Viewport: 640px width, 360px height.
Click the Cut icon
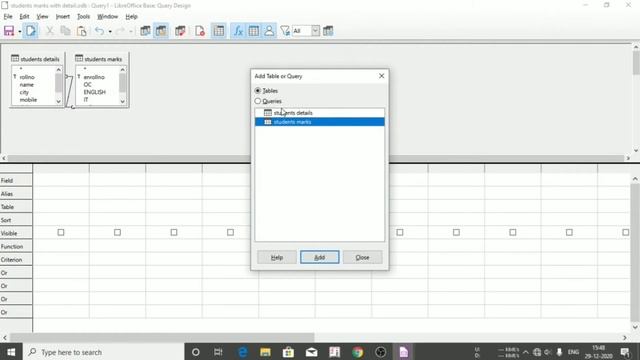[50, 31]
